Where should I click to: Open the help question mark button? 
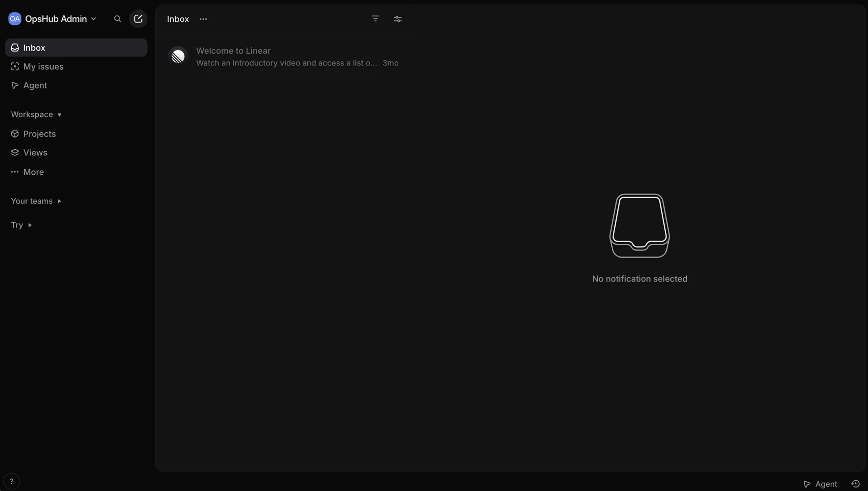(x=11, y=481)
